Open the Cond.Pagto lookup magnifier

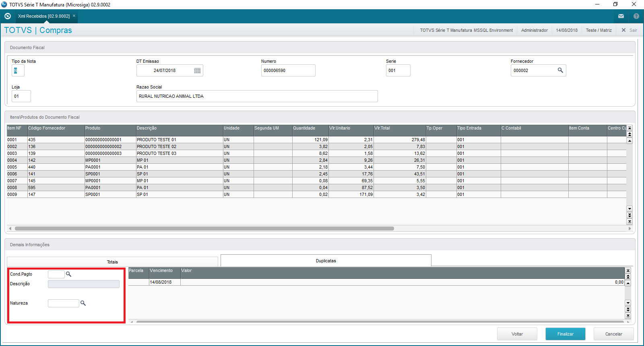pyautogui.click(x=69, y=274)
